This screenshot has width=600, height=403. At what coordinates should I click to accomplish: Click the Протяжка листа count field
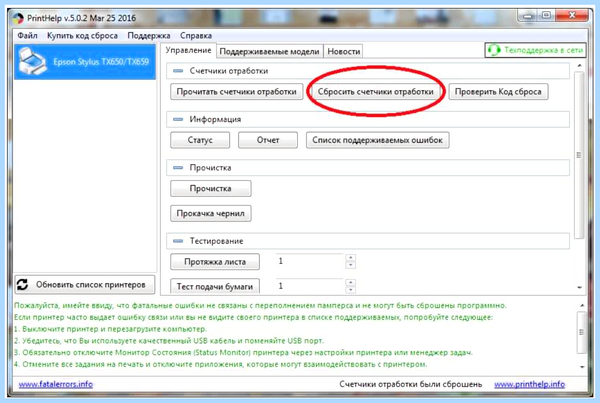(310, 261)
